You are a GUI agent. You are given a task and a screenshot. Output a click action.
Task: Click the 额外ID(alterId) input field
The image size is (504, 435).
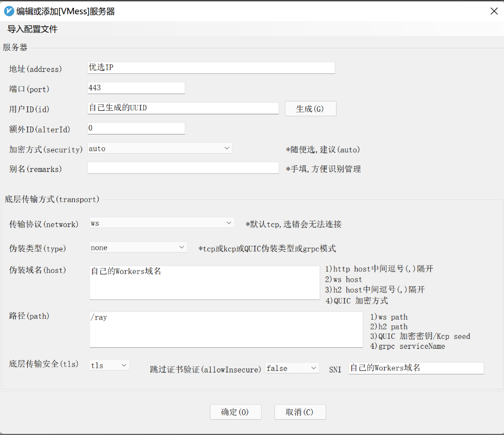pos(136,128)
